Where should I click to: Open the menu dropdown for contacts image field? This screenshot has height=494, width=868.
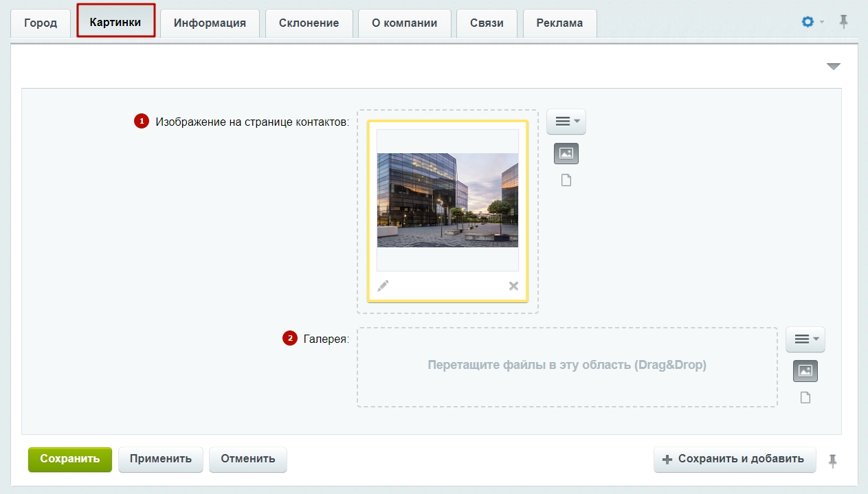click(x=566, y=122)
